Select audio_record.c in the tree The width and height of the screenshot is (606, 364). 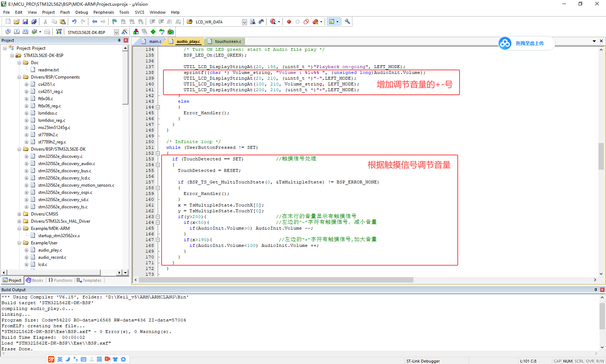coord(52,257)
